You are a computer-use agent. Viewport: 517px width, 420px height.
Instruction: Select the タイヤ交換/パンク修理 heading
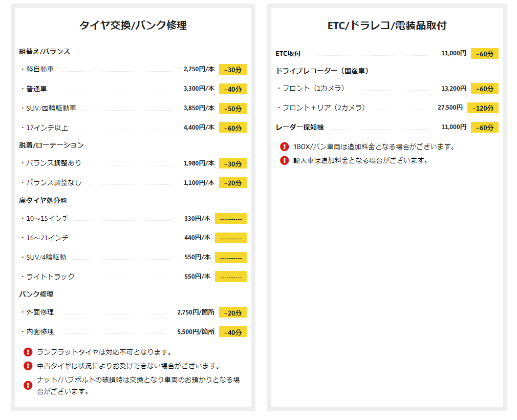pos(133,26)
